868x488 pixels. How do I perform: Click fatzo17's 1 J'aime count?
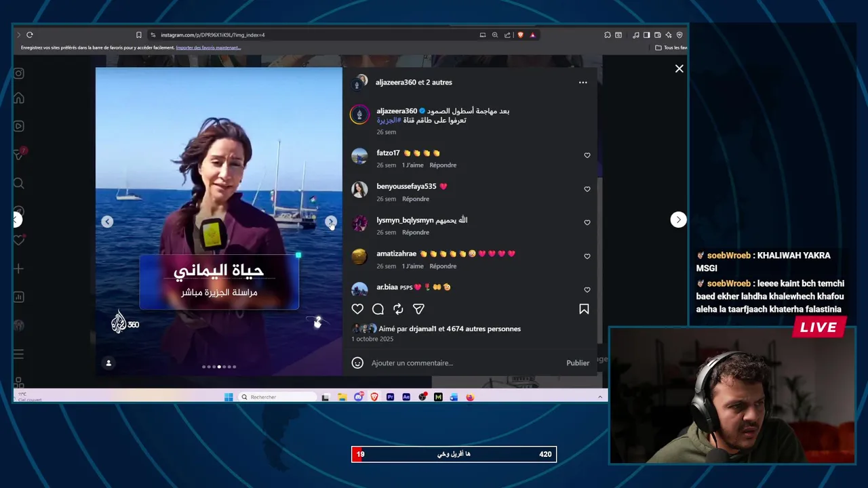[412, 165]
